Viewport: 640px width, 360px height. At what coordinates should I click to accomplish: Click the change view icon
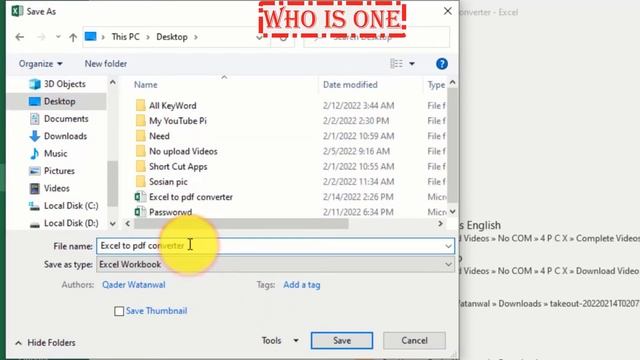pos(396,64)
